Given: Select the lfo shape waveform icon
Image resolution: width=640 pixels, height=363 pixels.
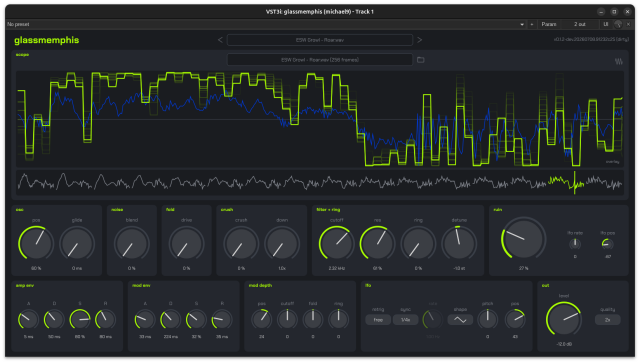Looking at the screenshot, I should tap(460, 320).
